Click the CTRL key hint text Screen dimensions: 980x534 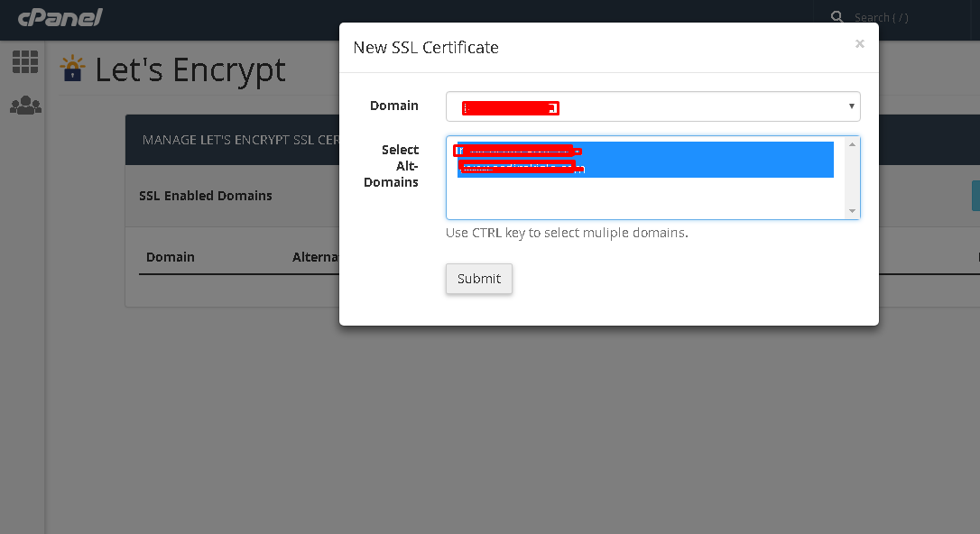tap(567, 233)
